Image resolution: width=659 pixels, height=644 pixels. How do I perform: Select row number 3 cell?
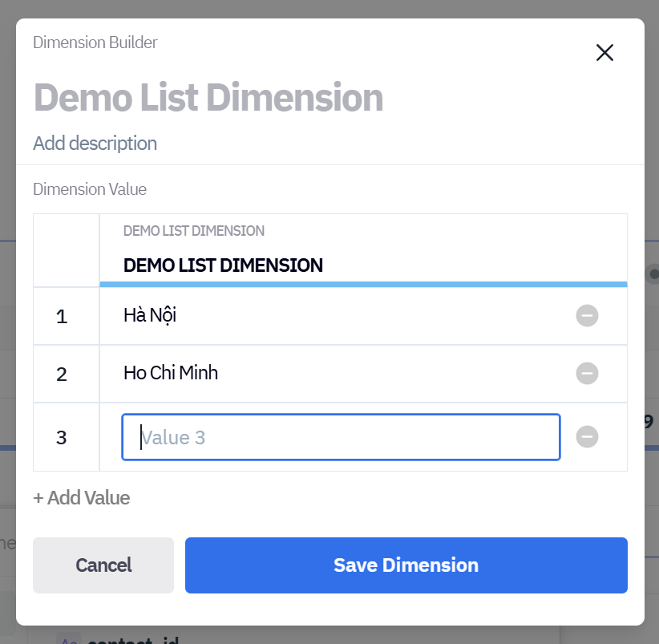point(63,438)
